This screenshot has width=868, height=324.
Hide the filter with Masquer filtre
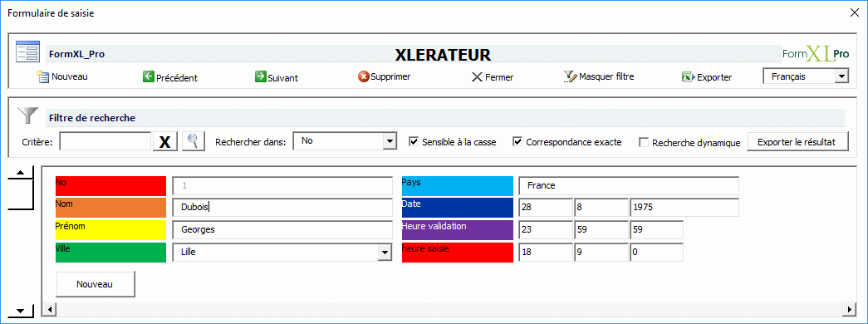point(599,76)
